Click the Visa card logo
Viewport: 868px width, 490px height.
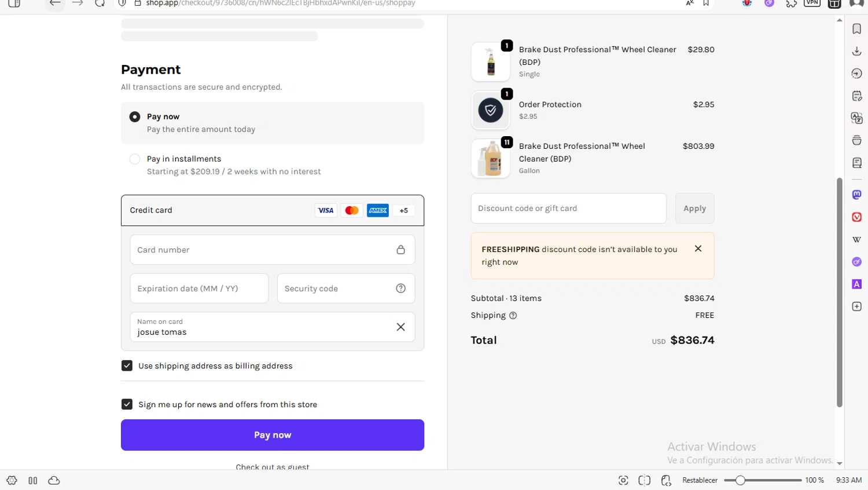(x=326, y=210)
